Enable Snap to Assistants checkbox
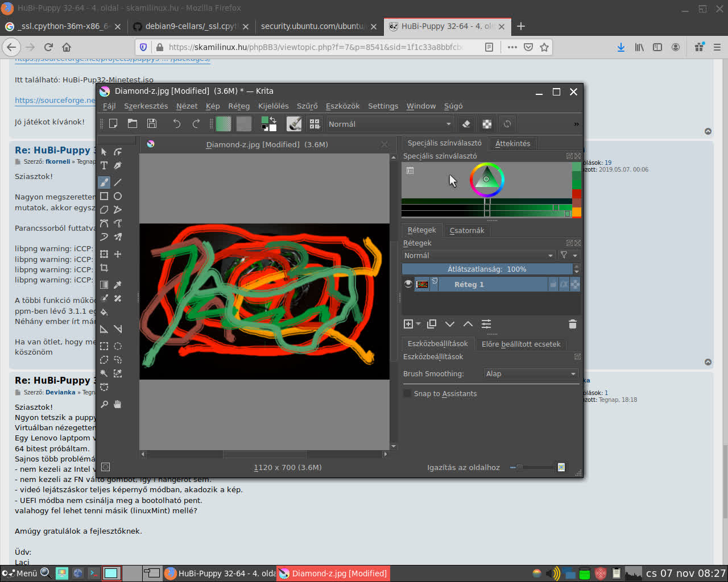 (x=407, y=393)
